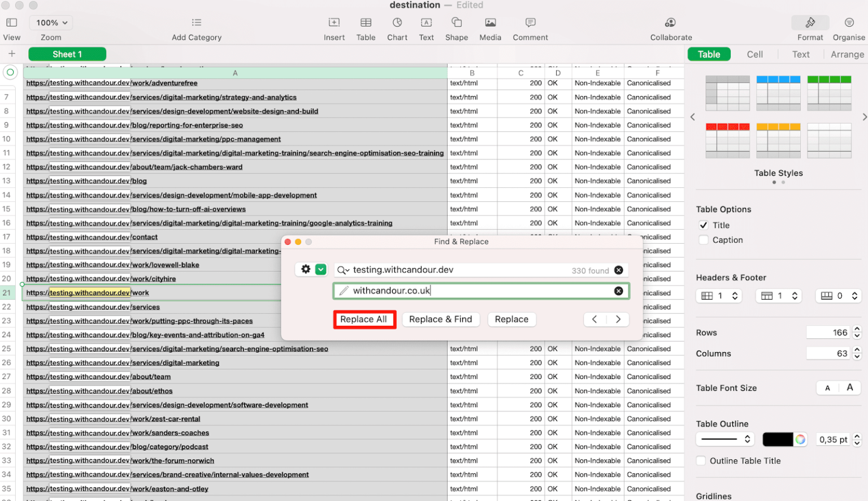Open the Table Outline line style dropdown
This screenshot has width=868, height=501.
tap(725, 439)
